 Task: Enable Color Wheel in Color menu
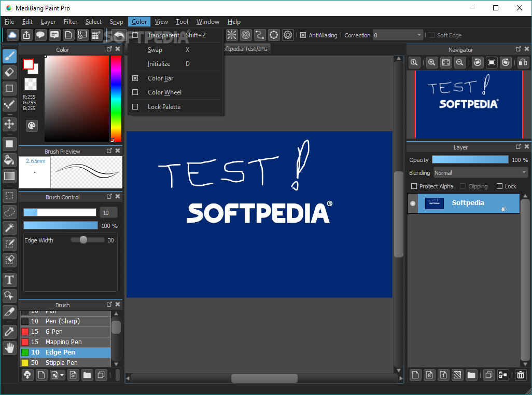tap(135, 92)
